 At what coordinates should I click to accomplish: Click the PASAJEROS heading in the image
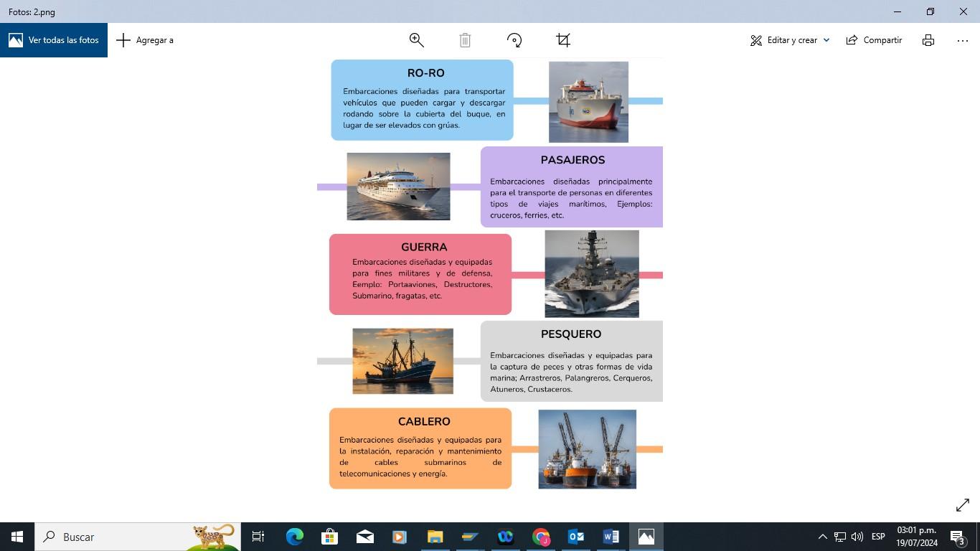(573, 160)
